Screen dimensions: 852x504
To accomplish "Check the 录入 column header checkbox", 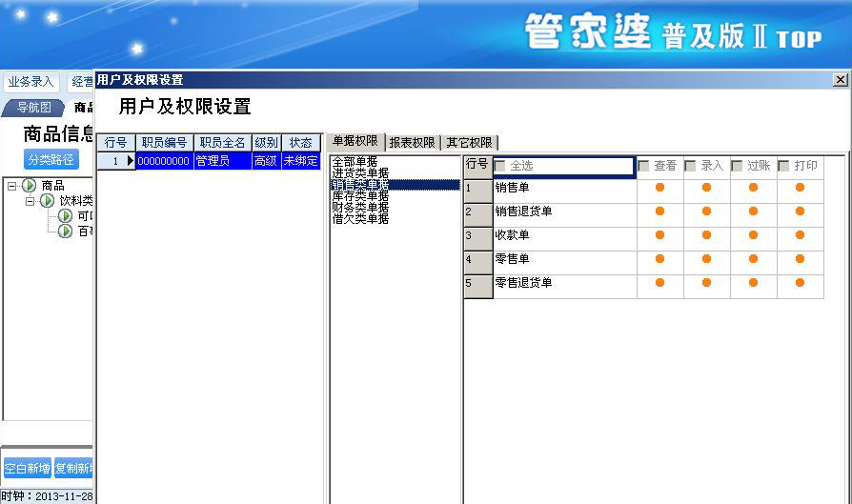I will [691, 166].
